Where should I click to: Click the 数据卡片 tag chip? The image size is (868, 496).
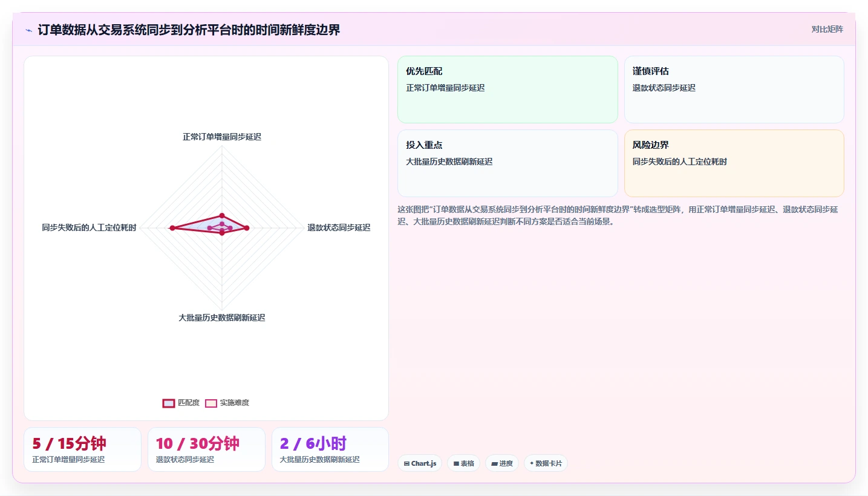pos(546,463)
